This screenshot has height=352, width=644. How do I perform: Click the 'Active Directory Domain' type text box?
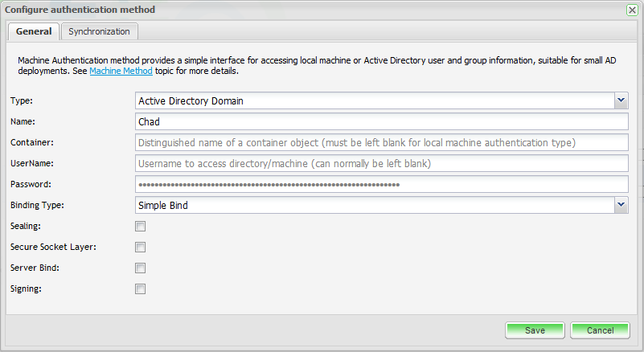pyautogui.click(x=375, y=100)
